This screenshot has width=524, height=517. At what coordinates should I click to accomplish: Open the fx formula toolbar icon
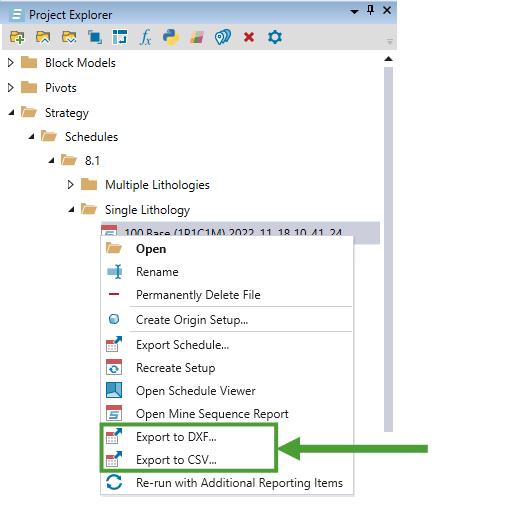coord(145,37)
